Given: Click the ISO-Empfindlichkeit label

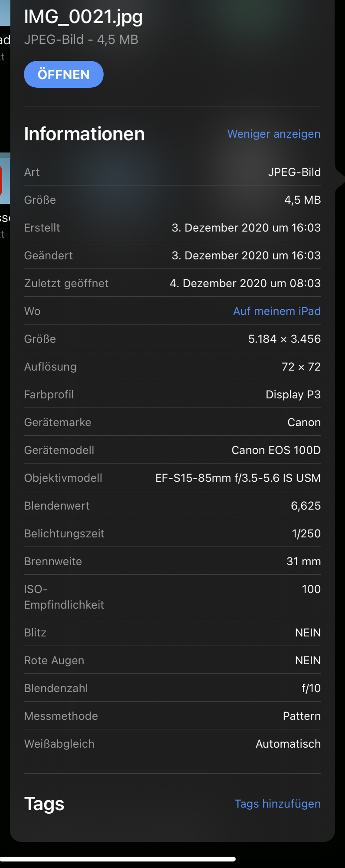Looking at the screenshot, I should pos(64,596).
